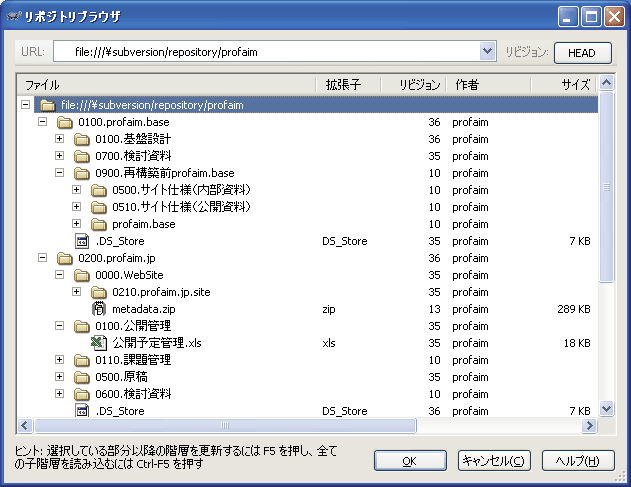Viewport: 631px width, 487px height.
Task: Click the ヘルプ(H) button
Action: 578,461
